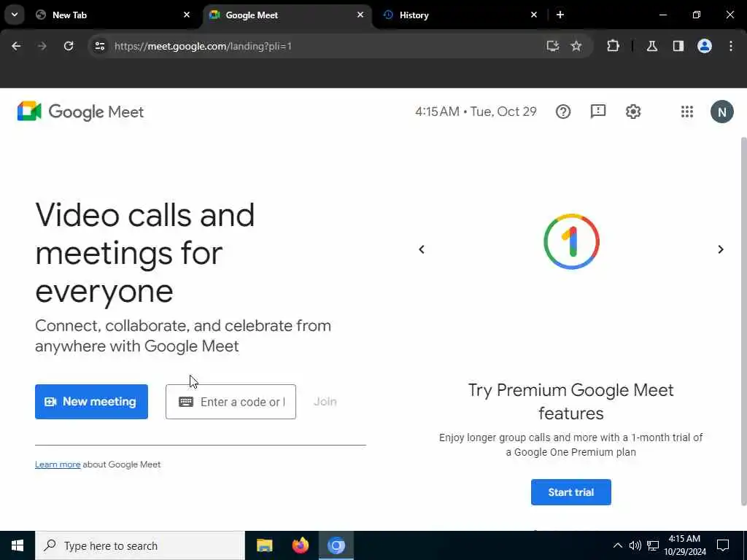Viewport: 747px width, 560px height.
Task: Show previous carousel slide
Action: coord(422,249)
